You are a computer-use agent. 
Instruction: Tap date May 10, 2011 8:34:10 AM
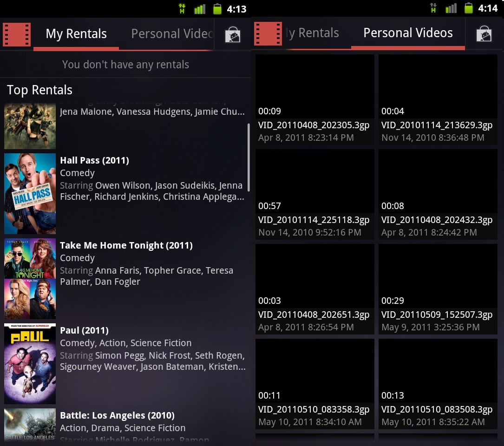pos(310,422)
